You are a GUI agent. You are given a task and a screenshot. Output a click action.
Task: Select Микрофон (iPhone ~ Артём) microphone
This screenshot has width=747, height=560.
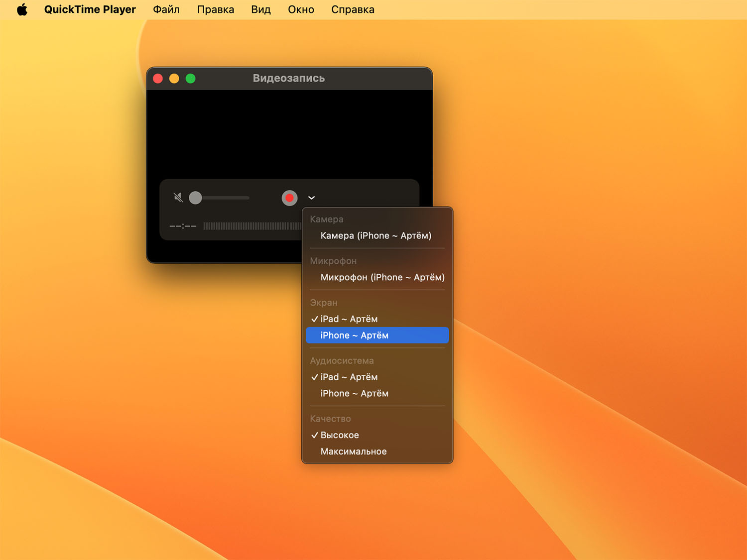click(x=377, y=277)
